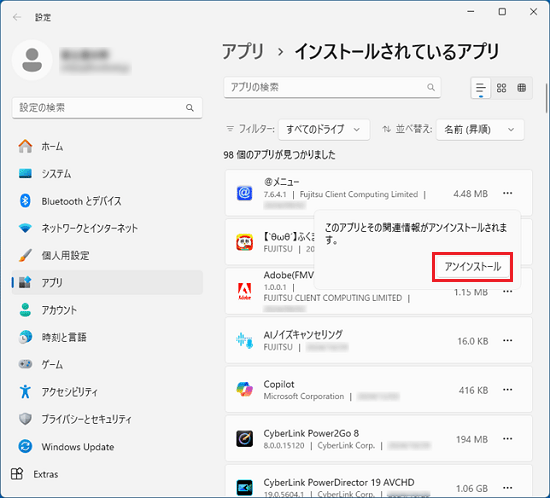550x498 pixels.
Task: Click the @メニュー app name
Action: [x=281, y=182]
